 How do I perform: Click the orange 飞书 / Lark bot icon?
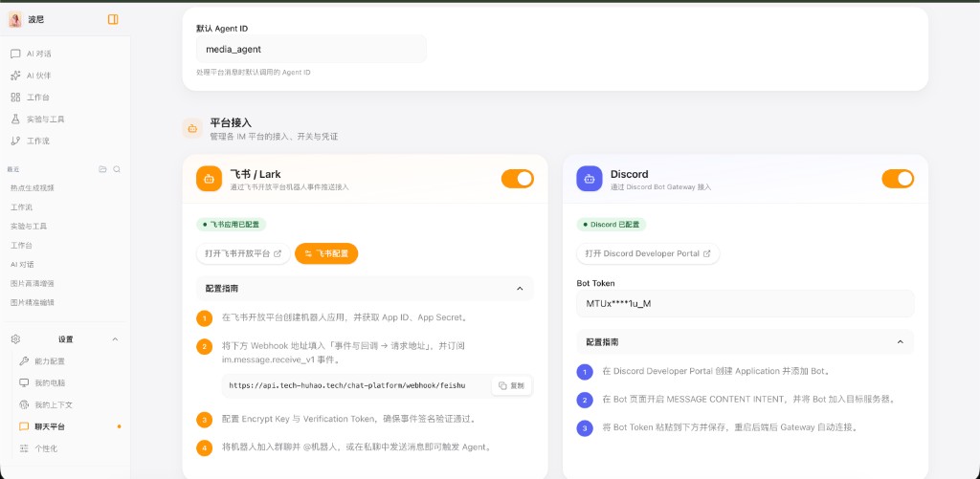[209, 179]
